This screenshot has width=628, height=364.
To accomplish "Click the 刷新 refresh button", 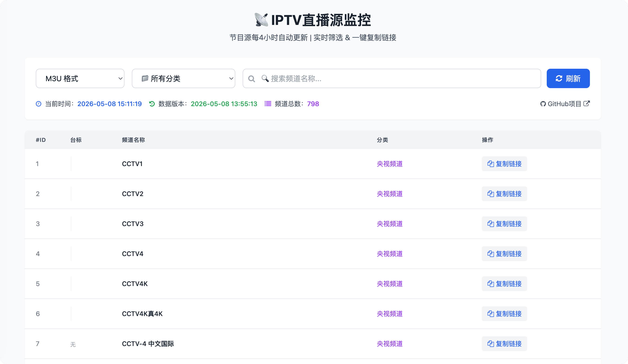I will click(568, 78).
